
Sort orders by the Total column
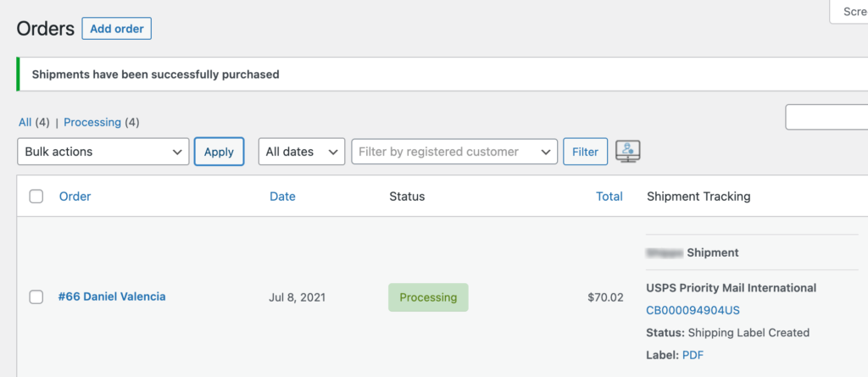[x=609, y=197]
